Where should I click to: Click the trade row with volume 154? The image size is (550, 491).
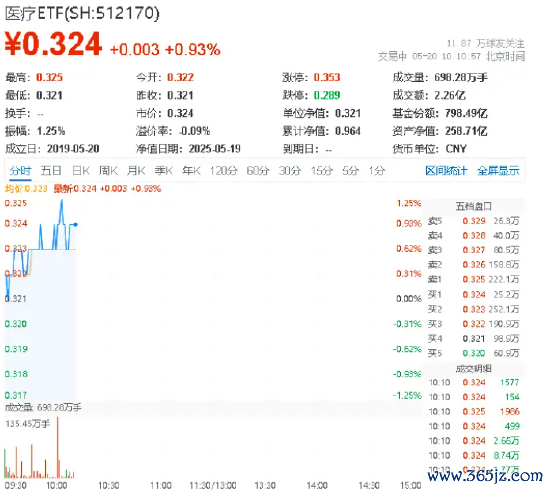tap(474, 397)
